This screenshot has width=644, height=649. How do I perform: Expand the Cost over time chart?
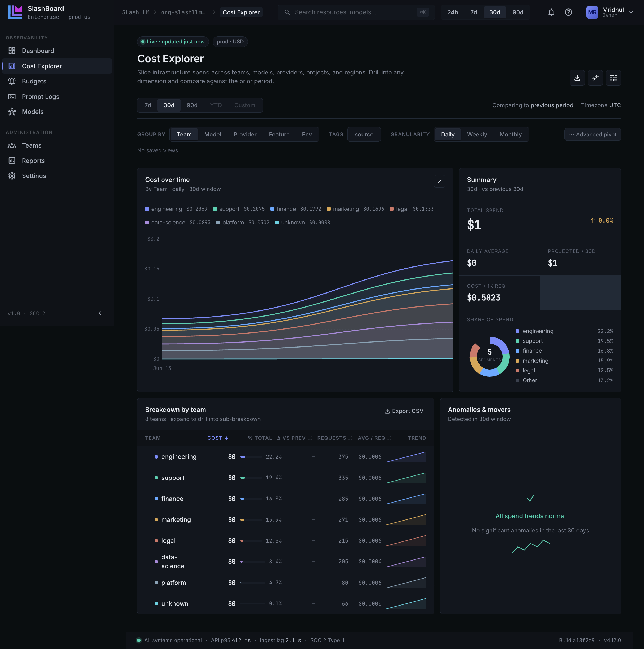click(439, 181)
